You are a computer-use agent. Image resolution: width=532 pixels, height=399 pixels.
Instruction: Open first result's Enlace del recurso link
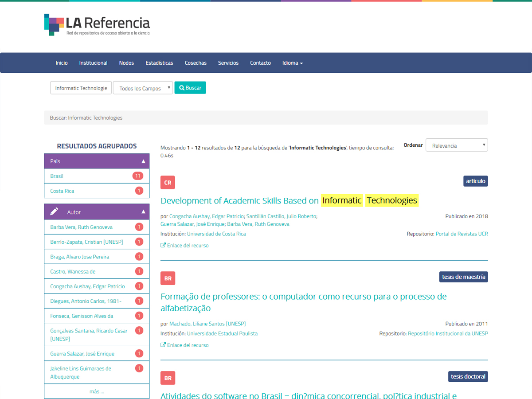tap(188, 245)
